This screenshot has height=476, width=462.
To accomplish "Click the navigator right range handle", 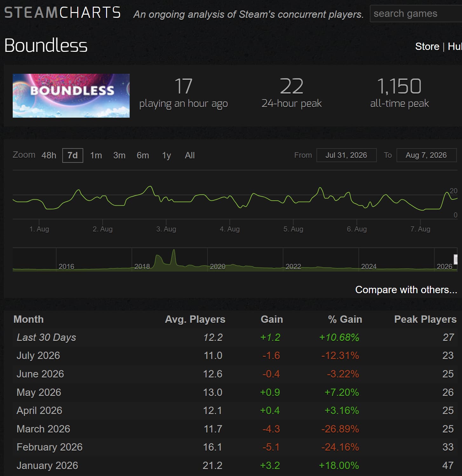I will point(456,259).
